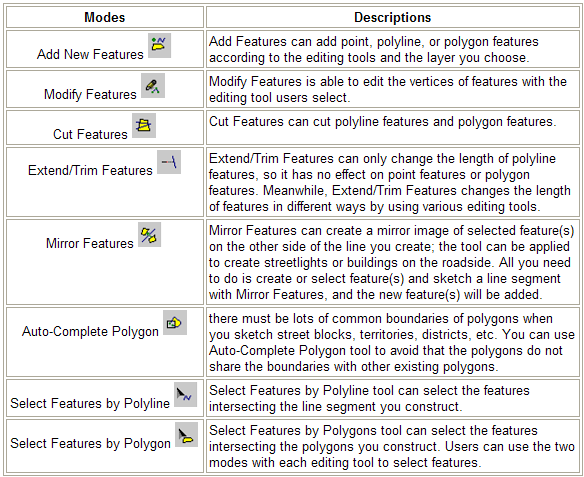Pick the Mirror Features icon
This screenshot has height=477, width=584.
[x=149, y=235]
